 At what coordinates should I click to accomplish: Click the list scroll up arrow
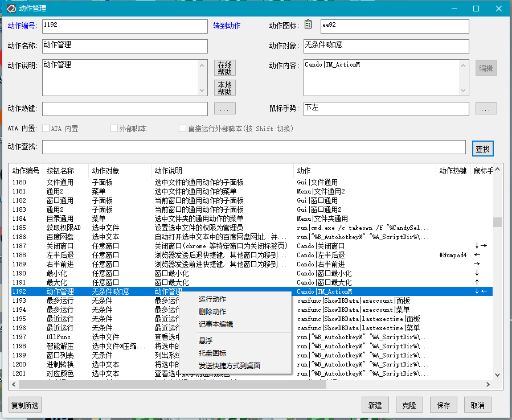tap(497, 169)
